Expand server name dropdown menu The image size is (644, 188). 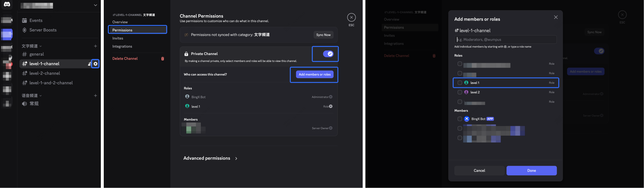[x=95, y=5]
